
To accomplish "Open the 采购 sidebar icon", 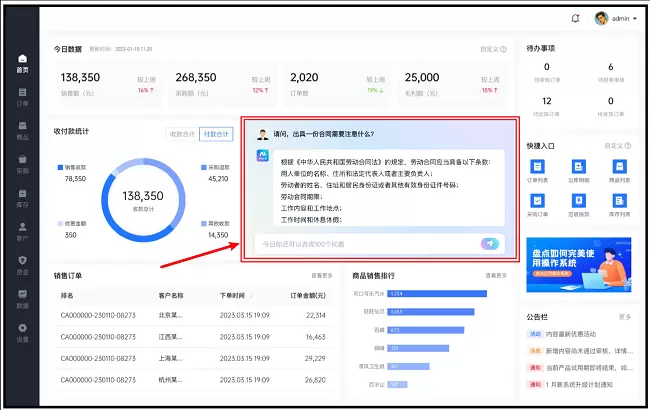I will [22, 164].
